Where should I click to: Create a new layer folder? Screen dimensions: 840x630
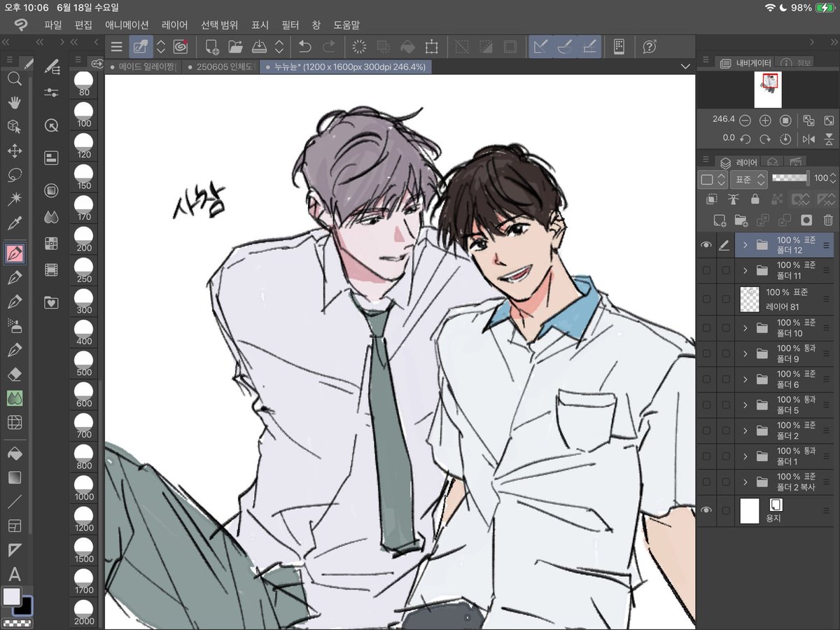(741, 221)
